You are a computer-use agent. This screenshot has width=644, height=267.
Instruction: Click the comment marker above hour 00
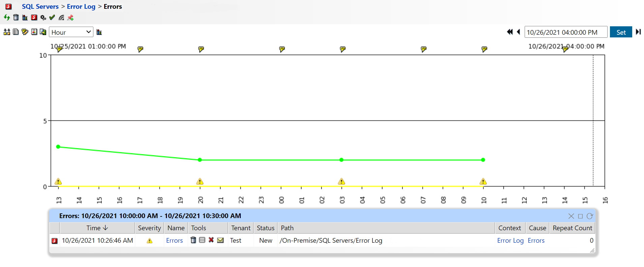pyautogui.click(x=282, y=49)
